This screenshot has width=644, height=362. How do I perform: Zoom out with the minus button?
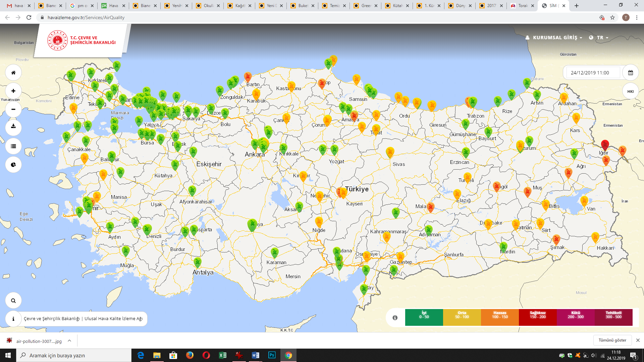13,109
